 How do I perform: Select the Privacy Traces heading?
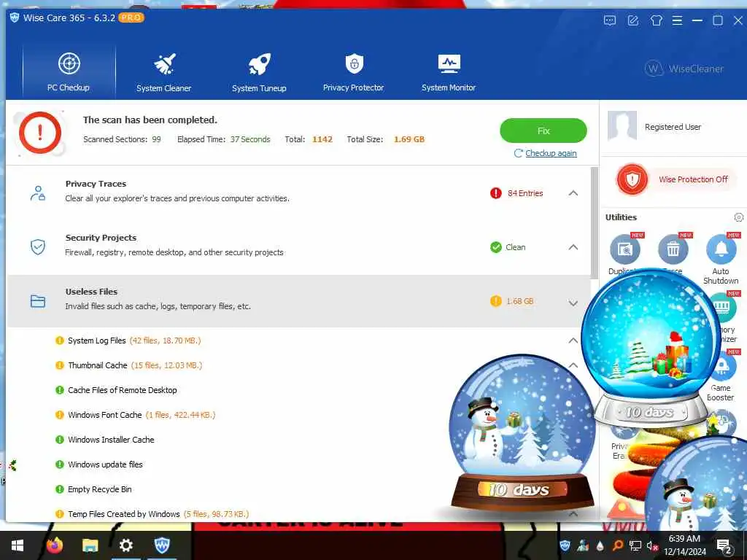(x=96, y=184)
